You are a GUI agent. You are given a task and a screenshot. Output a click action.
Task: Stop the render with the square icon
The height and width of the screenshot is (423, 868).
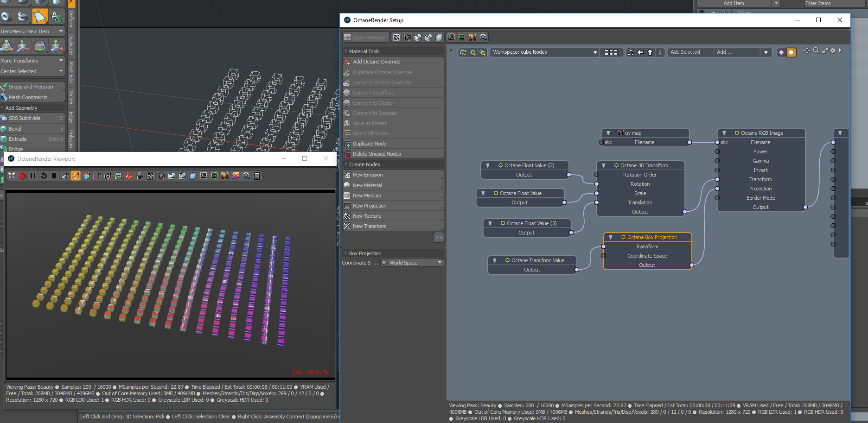(x=54, y=176)
